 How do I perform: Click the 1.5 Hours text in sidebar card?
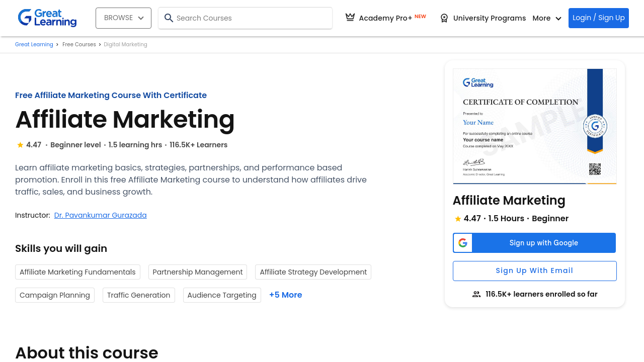(x=506, y=219)
